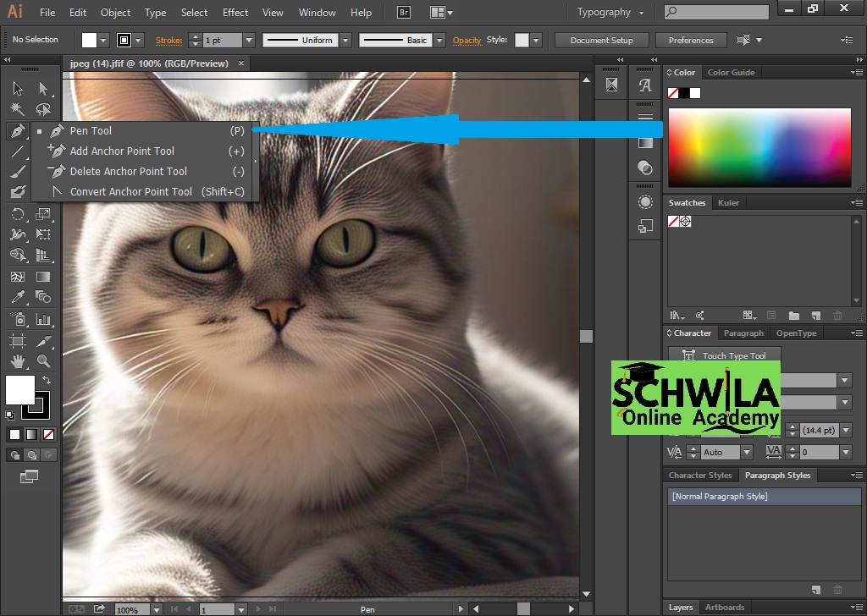Open the zoom level dropdown at 100%

(157, 610)
